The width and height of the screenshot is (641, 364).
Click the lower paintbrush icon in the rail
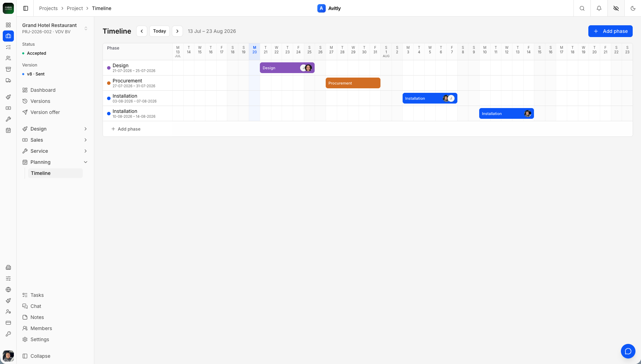[x=8, y=301]
